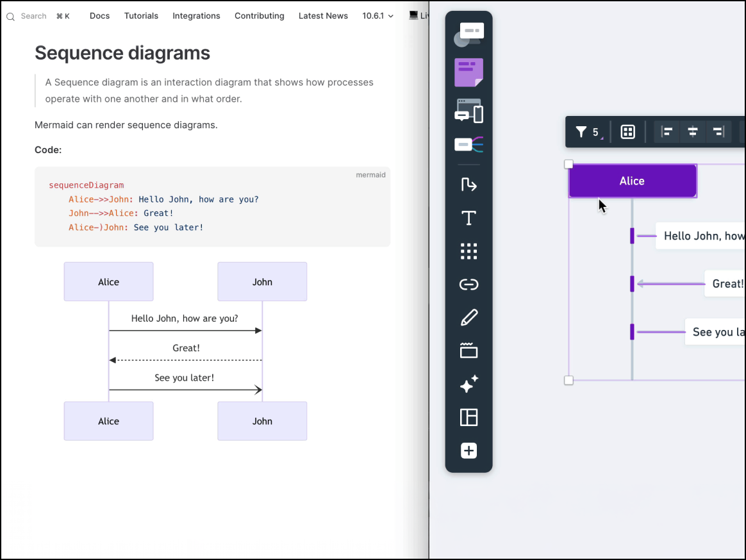Click the bottom-left selection handle
The image size is (746, 560).
568,380
